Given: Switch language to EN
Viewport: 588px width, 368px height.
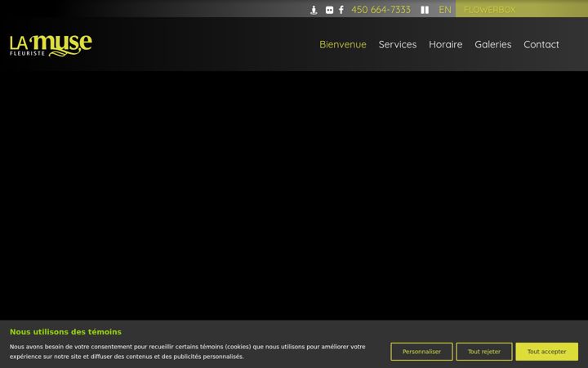Looking at the screenshot, I should (445, 10).
